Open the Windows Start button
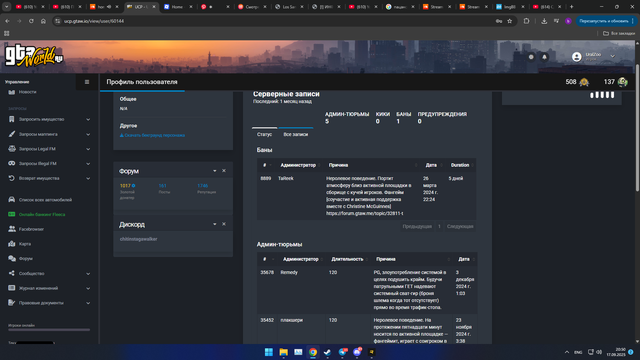This screenshot has width=640, height=360. coord(269,352)
